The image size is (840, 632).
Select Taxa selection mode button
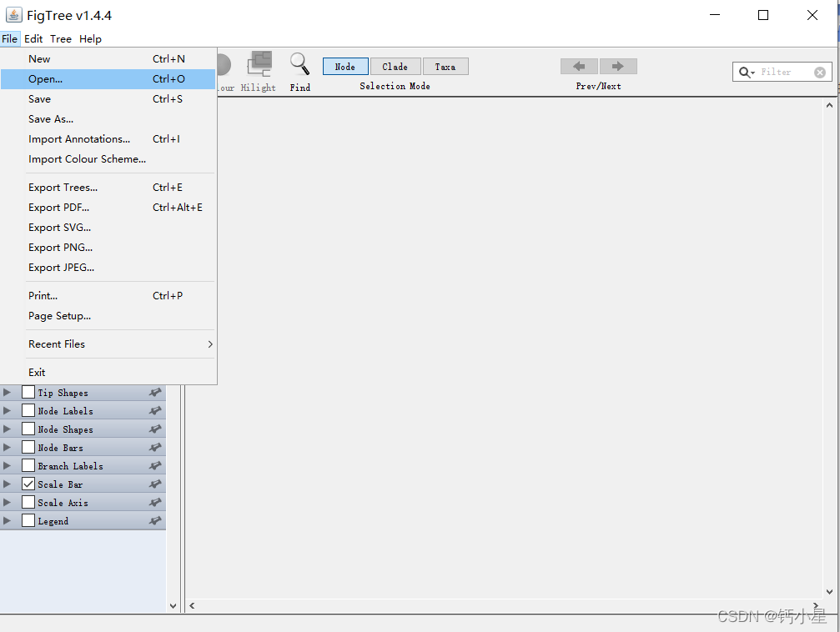coord(445,67)
